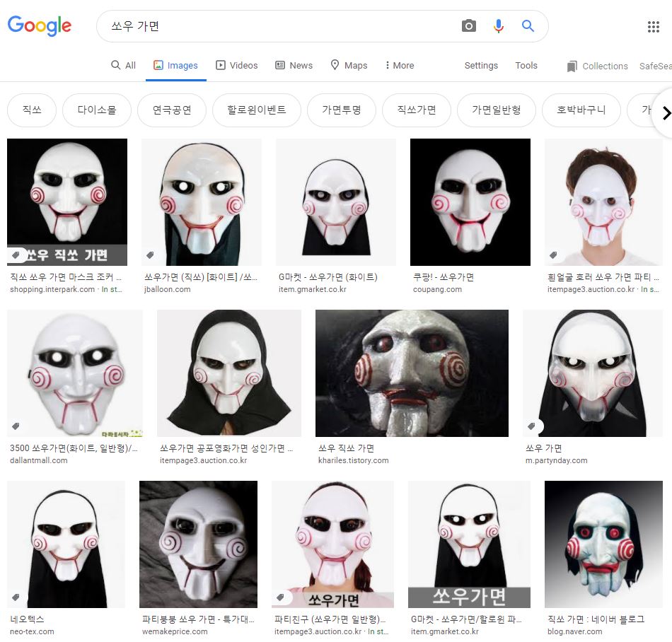Open 직쏘 가면 : 네이버 블로그 link
Viewport: 672px width, 642px height.
pyautogui.click(x=596, y=619)
